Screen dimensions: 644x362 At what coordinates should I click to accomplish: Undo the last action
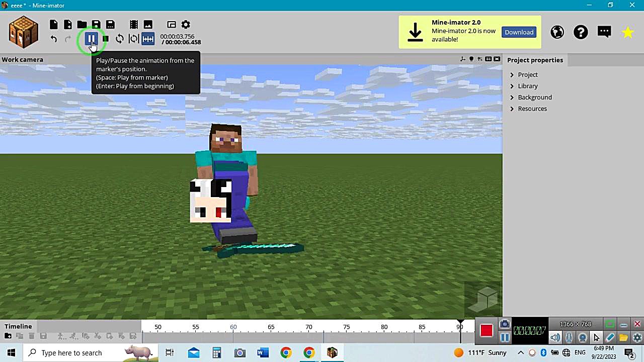tap(54, 39)
